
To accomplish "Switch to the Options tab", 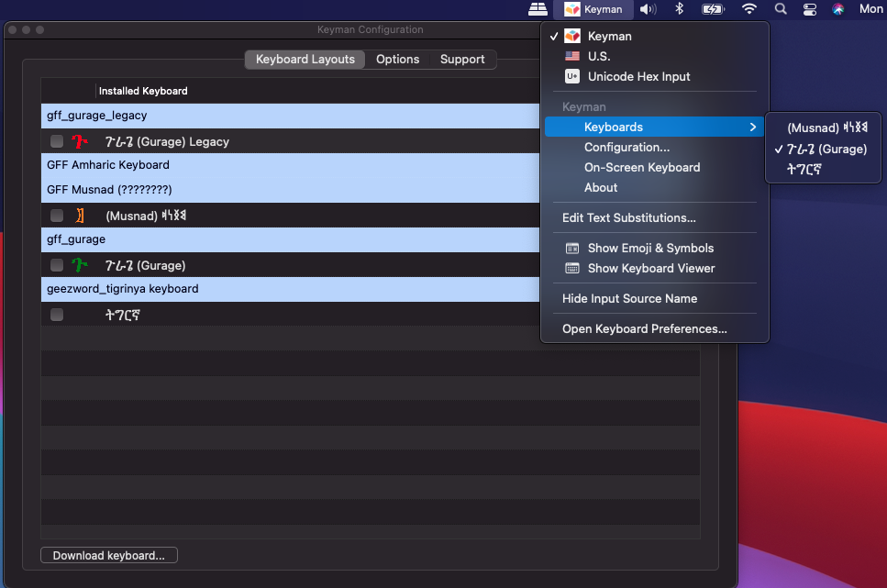I will (397, 59).
